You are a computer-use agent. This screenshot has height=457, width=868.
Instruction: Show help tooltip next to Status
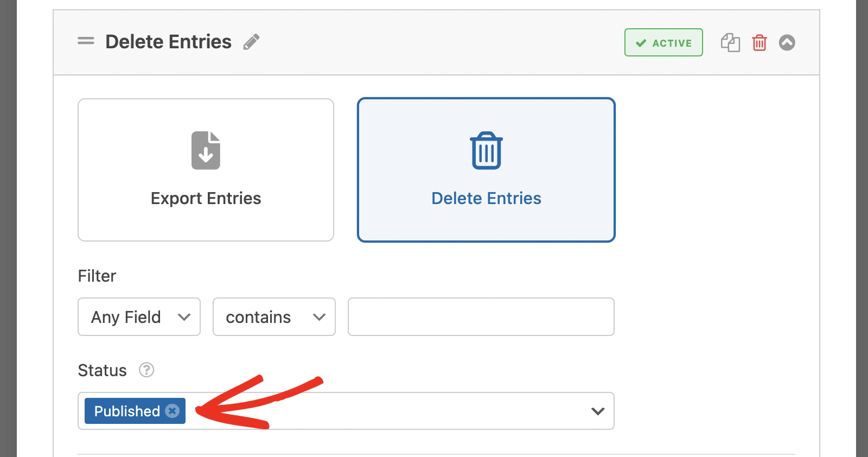click(146, 370)
